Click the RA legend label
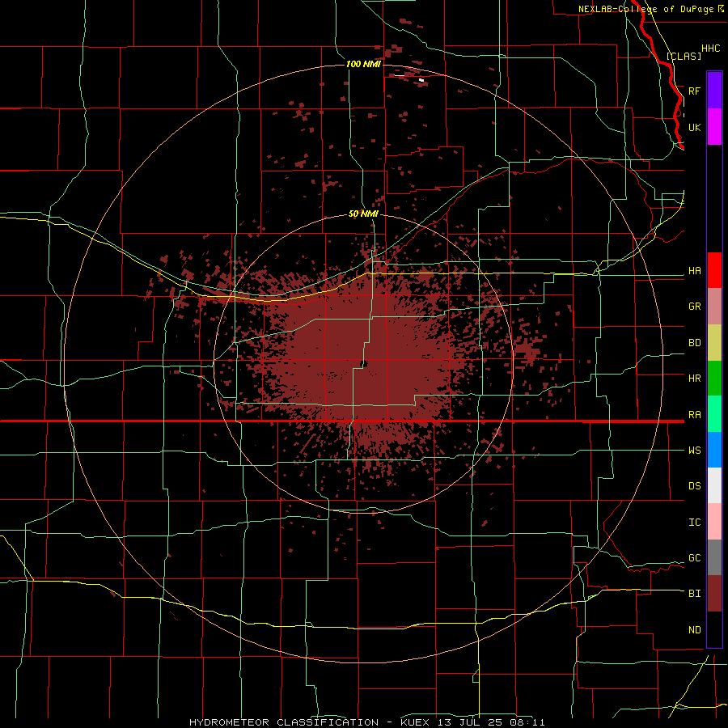Image resolution: width=728 pixels, height=728 pixels. tap(694, 415)
